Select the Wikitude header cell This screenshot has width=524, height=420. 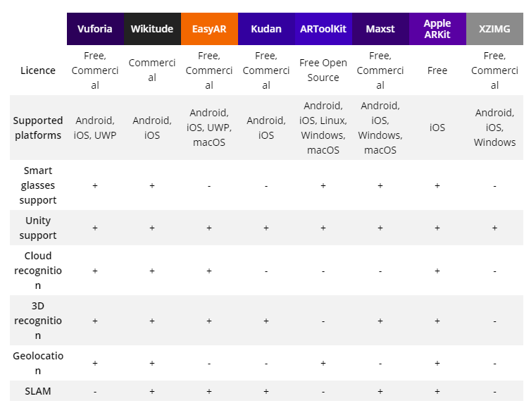(x=152, y=29)
